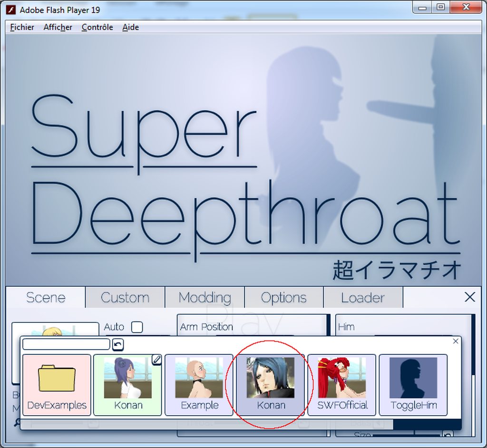Switch to the Modding tab
The height and width of the screenshot is (448, 487).
205,297
